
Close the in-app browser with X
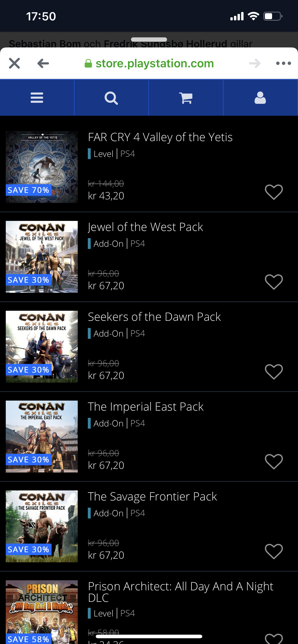[x=14, y=63]
